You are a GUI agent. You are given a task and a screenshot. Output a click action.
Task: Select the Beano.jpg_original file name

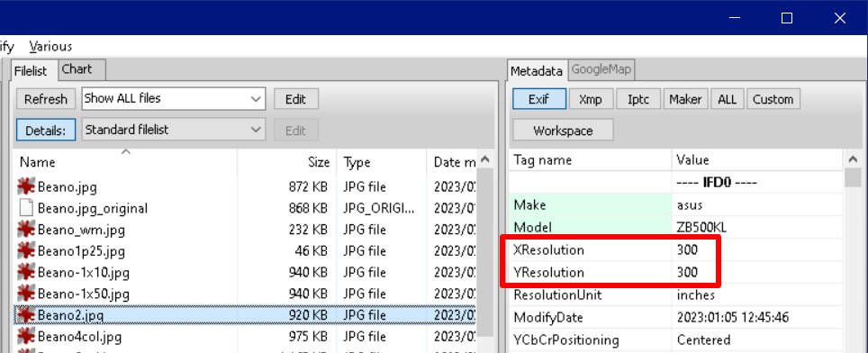point(93,209)
